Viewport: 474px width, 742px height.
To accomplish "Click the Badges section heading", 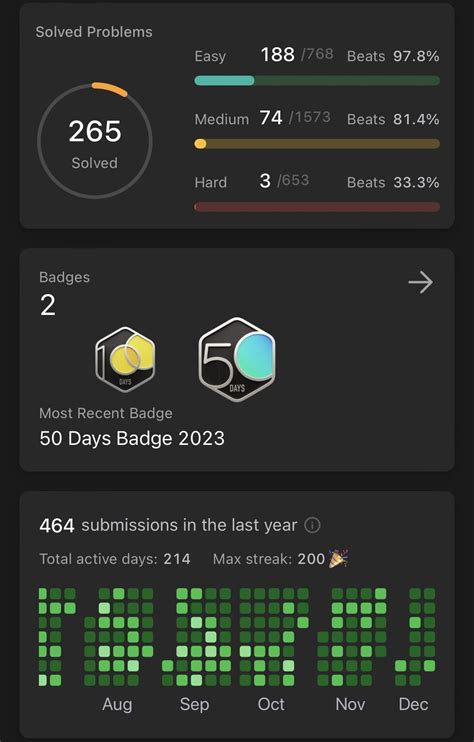I will point(64,277).
